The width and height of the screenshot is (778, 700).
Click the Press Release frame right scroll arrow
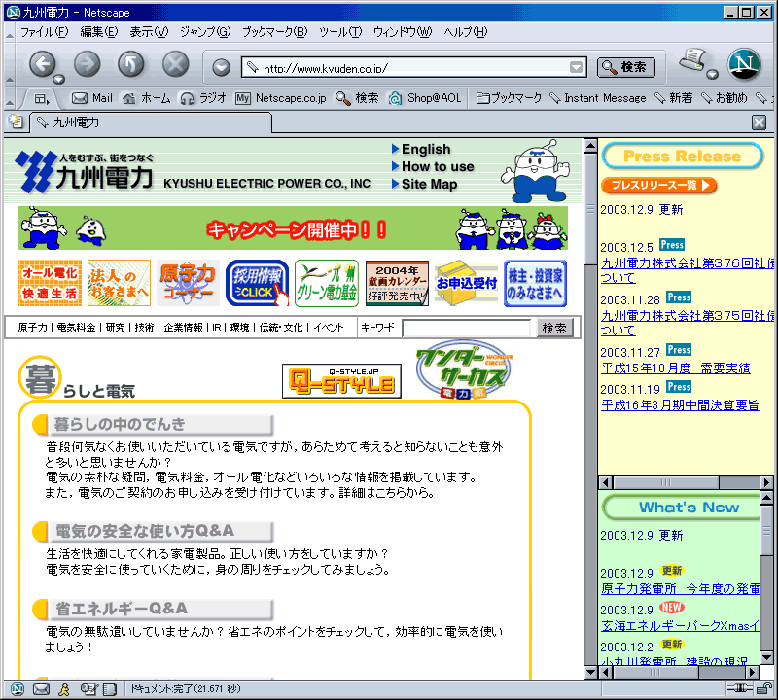(x=766, y=482)
